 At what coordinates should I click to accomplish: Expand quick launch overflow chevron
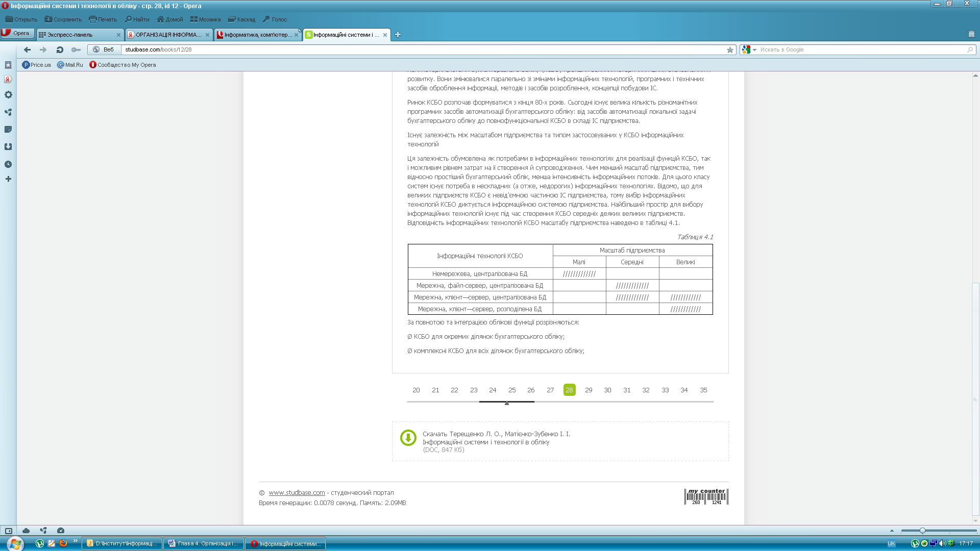(76, 541)
